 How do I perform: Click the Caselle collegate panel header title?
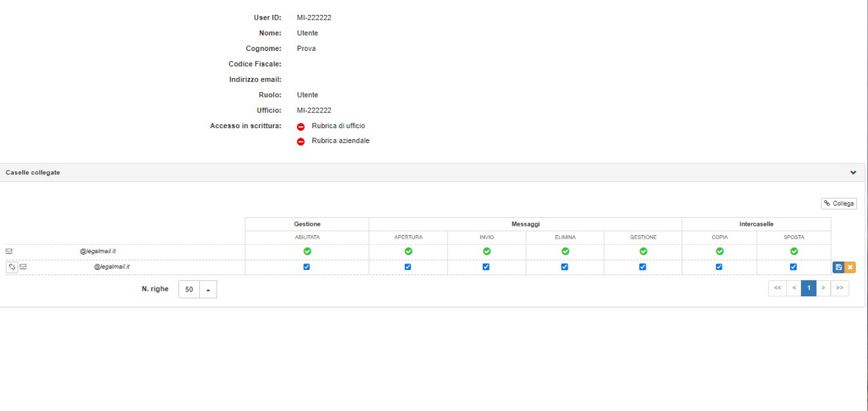[33, 173]
